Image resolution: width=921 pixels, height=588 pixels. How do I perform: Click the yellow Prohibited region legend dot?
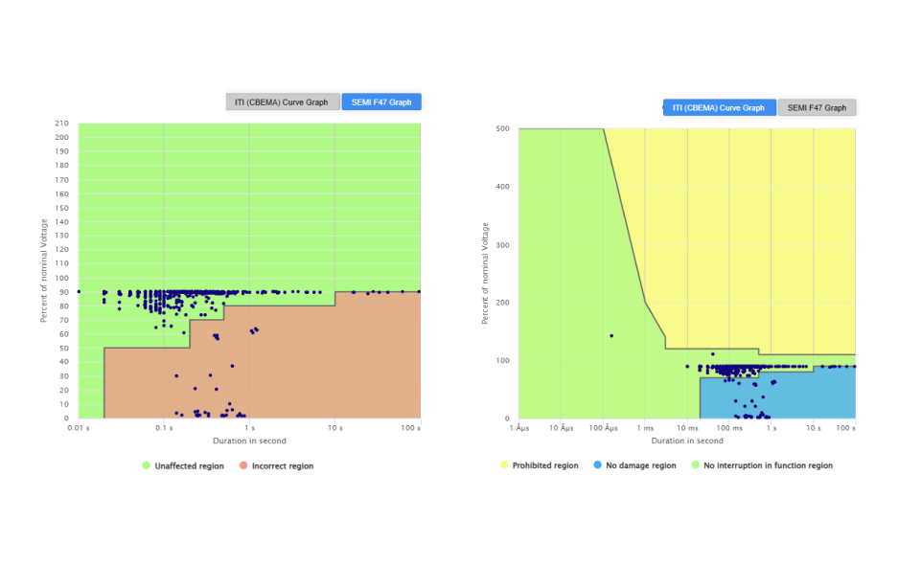[x=504, y=464]
